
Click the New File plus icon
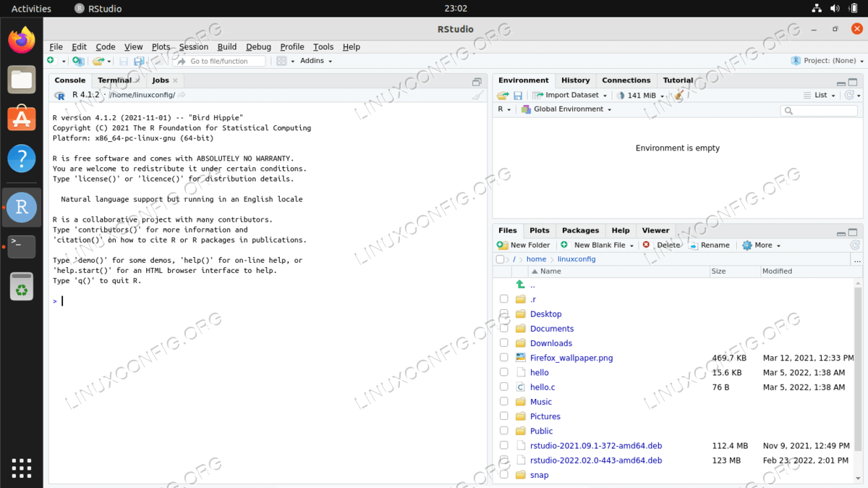[x=51, y=61]
